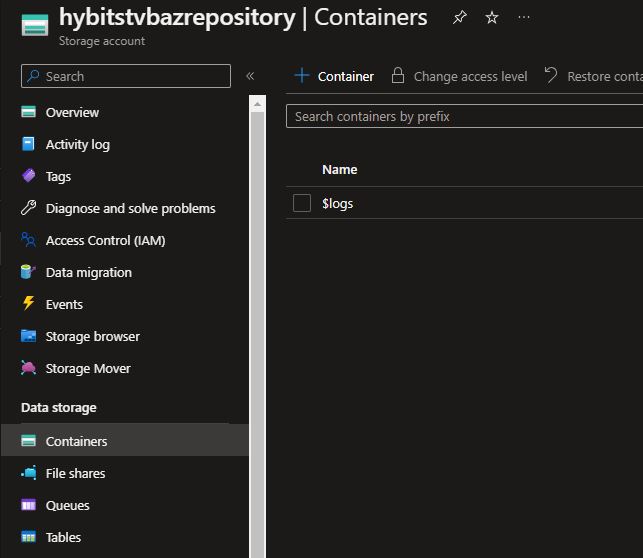The width and height of the screenshot is (643, 558).
Task: Select the $logs container checkbox
Action: point(302,203)
